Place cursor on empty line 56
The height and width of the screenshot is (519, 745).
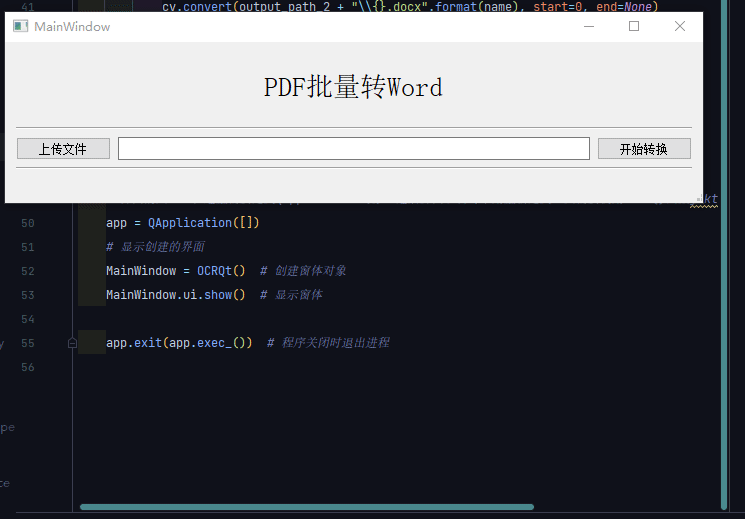pyautogui.click(x=300, y=367)
